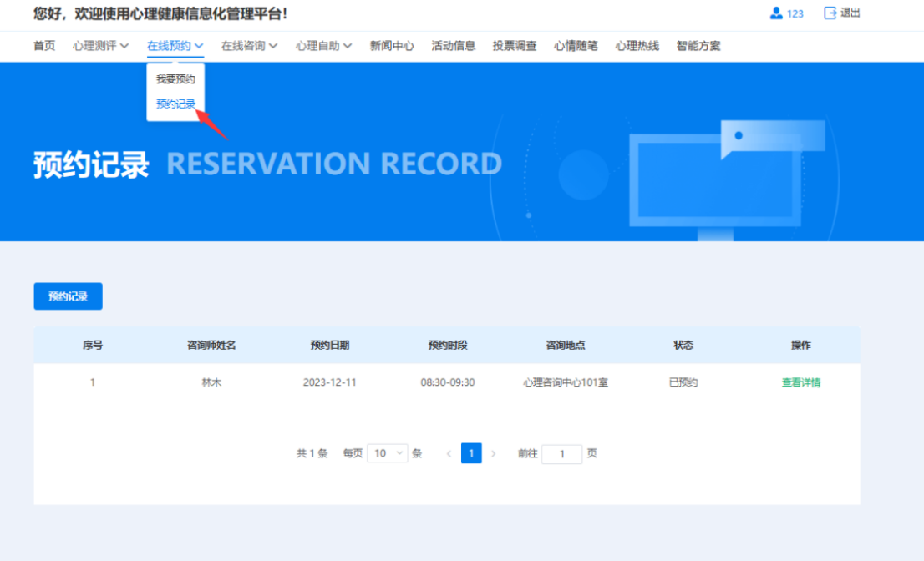924x561 pixels.
Task: Go to 首页 in navigation bar
Action: [44, 46]
